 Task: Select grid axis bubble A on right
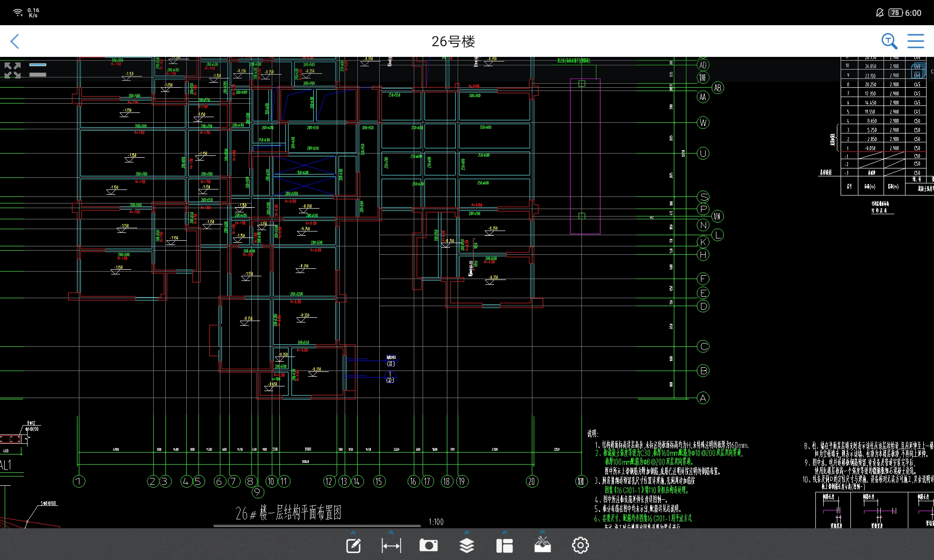coord(703,398)
